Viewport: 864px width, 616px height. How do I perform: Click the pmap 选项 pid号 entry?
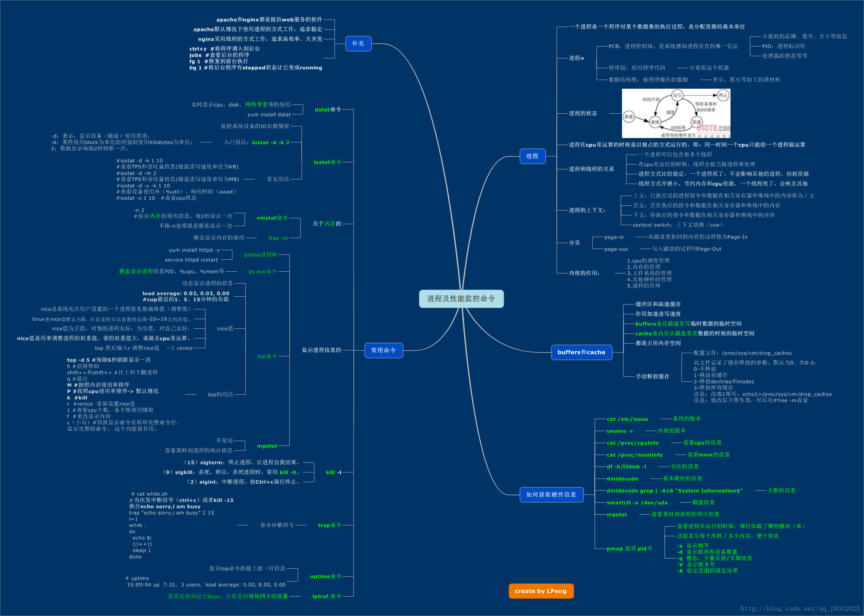click(x=629, y=549)
